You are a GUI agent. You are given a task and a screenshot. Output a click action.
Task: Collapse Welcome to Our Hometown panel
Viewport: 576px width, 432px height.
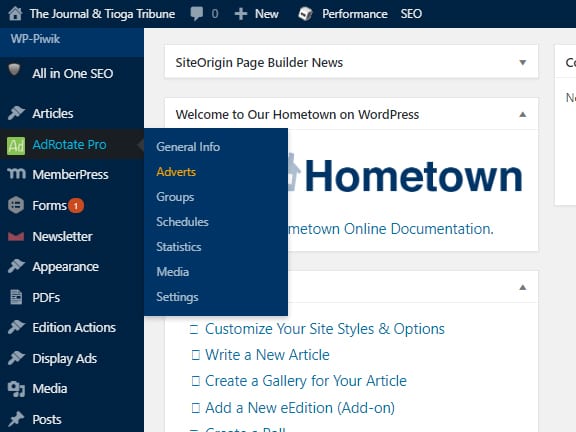pos(522,115)
